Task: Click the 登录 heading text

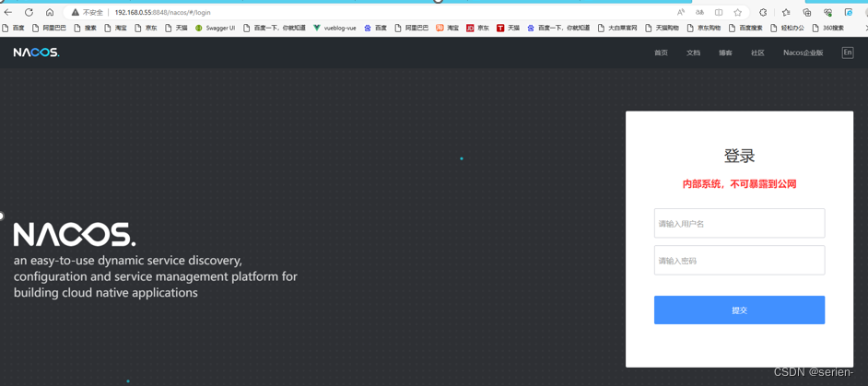Action: tap(740, 156)
